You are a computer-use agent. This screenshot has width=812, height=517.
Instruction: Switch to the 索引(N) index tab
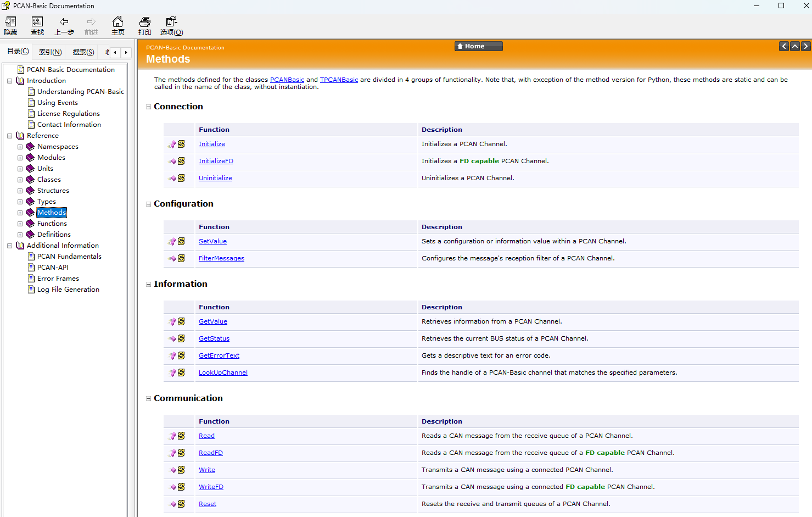tap(50, 52)
